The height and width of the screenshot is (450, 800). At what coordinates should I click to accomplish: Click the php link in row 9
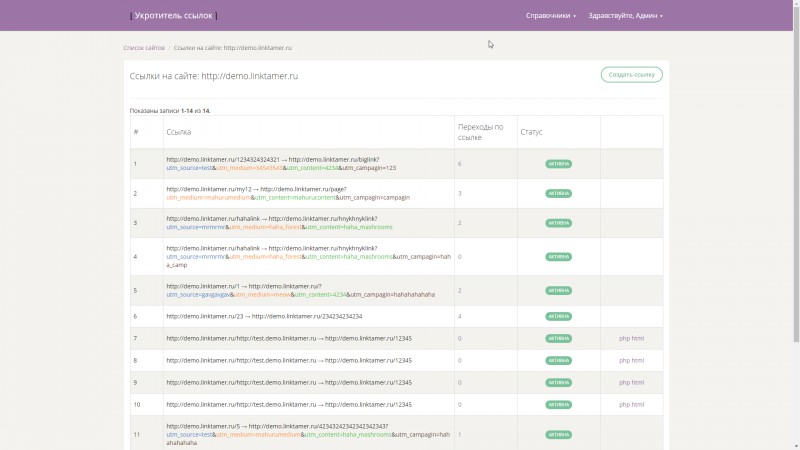(x=624, y=382)
